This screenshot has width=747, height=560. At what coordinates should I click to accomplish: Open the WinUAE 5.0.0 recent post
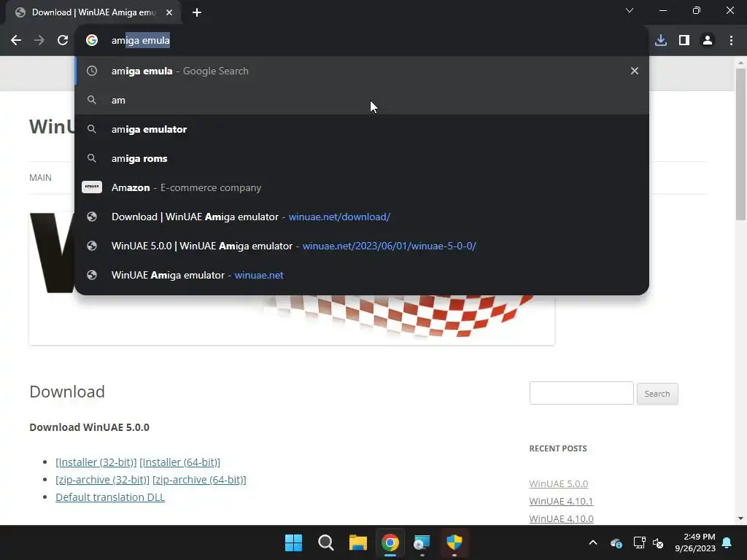point(558,484)
